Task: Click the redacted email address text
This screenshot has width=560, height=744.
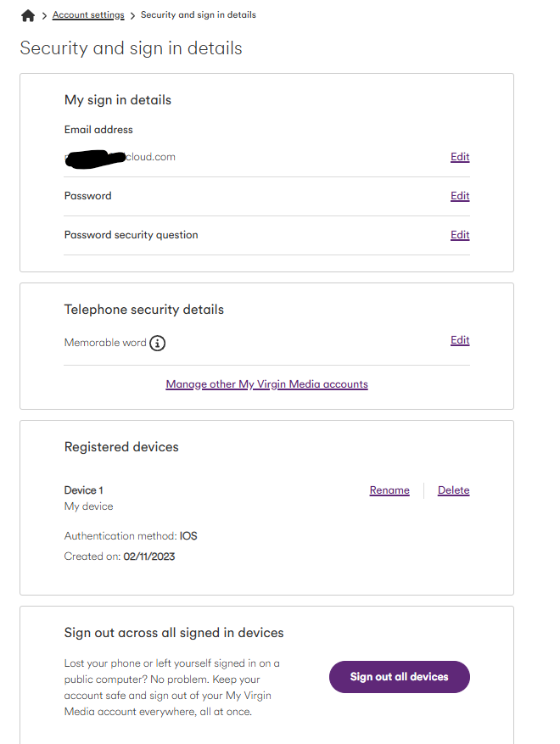Action: coord(120,157)
